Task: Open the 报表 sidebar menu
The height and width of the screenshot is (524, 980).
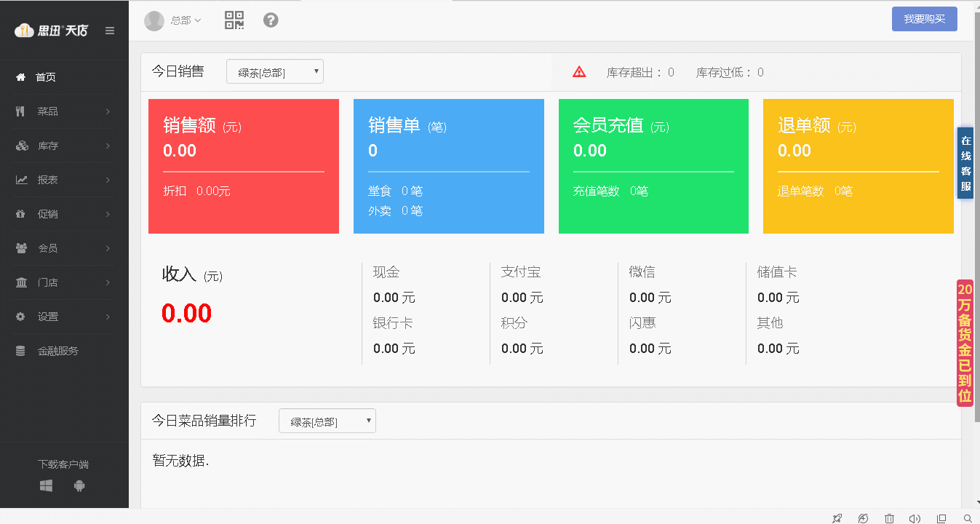Action: pos(64,180)
